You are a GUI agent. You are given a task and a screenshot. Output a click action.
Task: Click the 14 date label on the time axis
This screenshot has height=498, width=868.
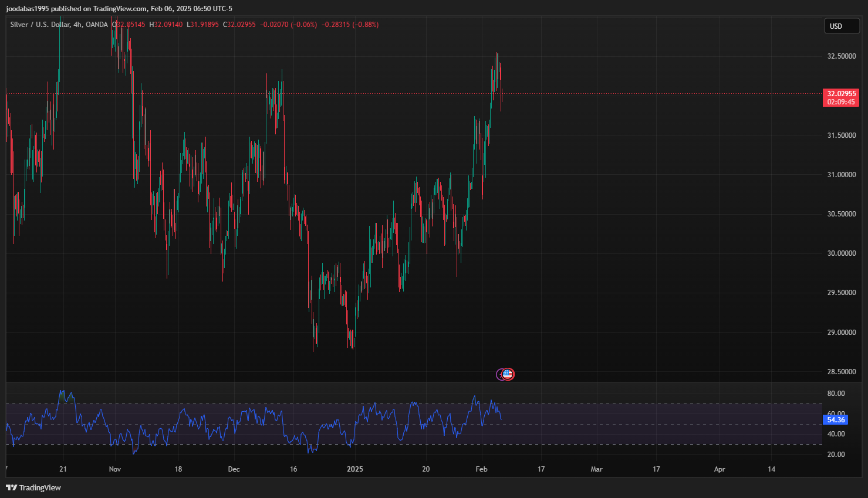[x=771, y=469]
